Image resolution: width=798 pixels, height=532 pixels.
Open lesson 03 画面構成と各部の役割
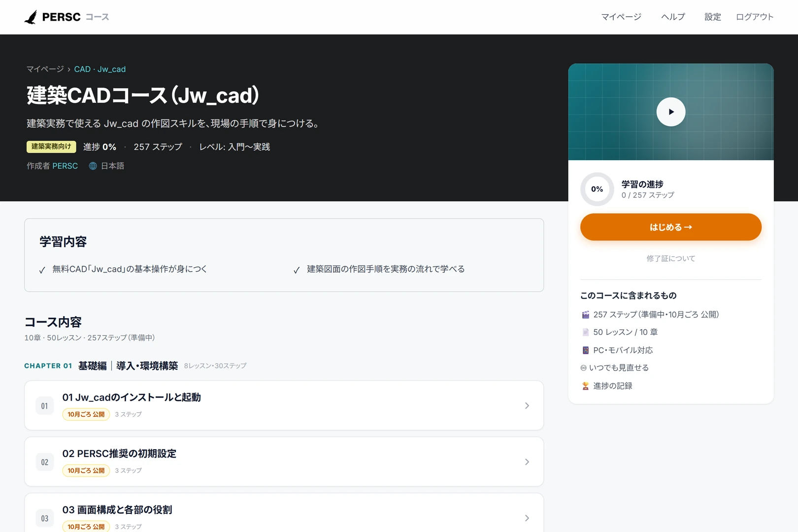284,513
